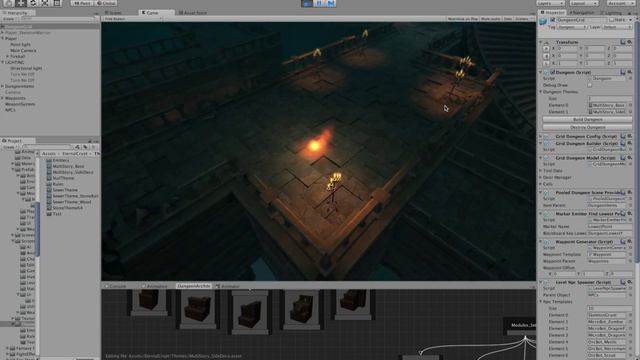Image resolution: width=640 pixels, height=360 pixels.
Task: Click the Step frame button
Action: pos(331,3)
